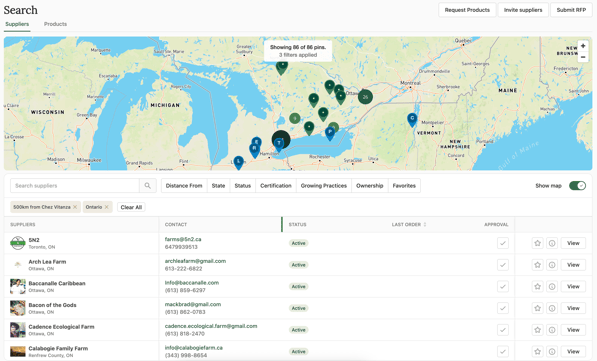Open the Certification filter dropdown
Viewport: 597px width, 361px height.
pos(276,186)
